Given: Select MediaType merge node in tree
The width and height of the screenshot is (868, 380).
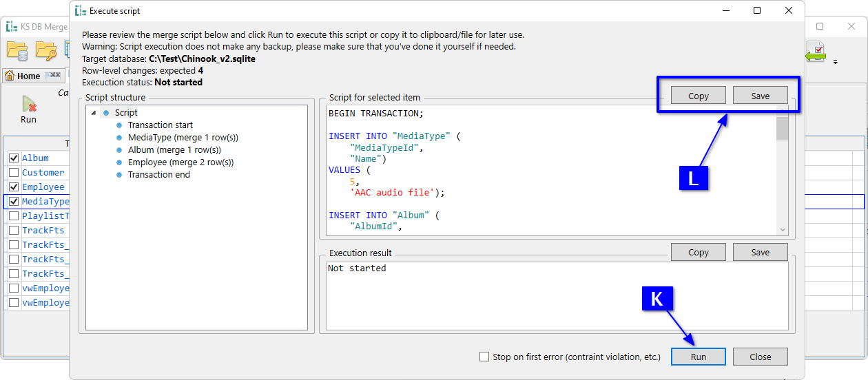Looking at the screenshot, I should point(183,138).
